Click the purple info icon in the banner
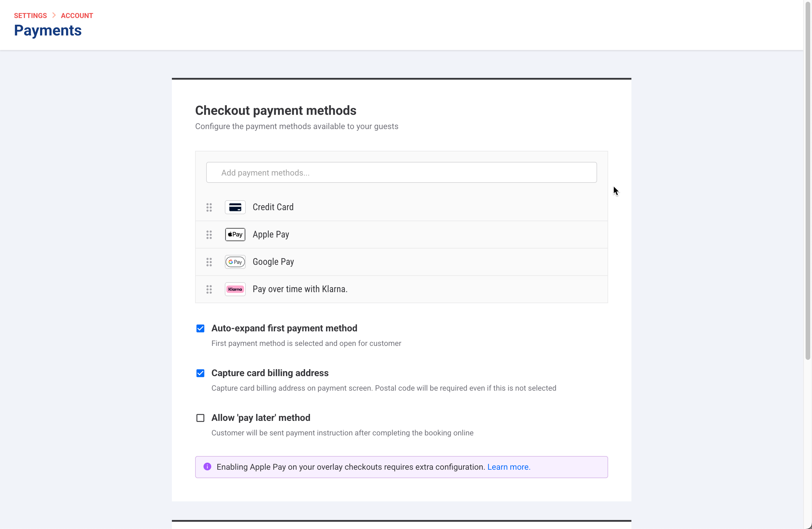Viewport: 812px width, 529px height. (x=207, y=467)
